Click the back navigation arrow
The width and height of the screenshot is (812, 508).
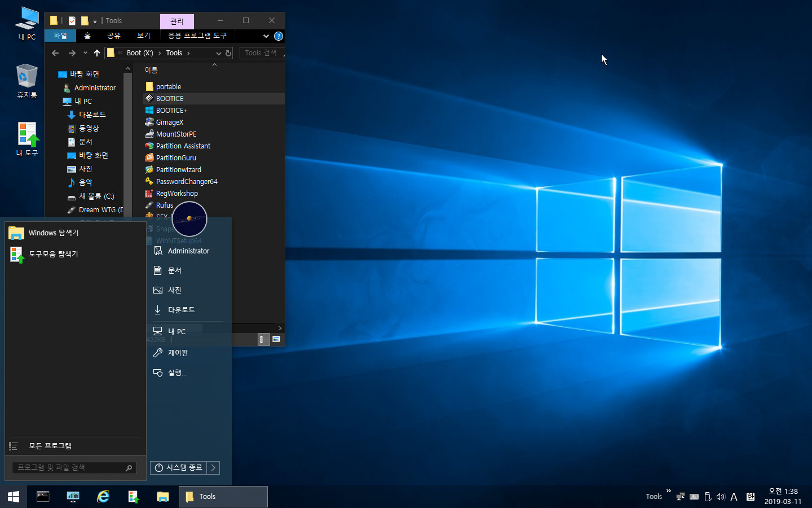55,53
